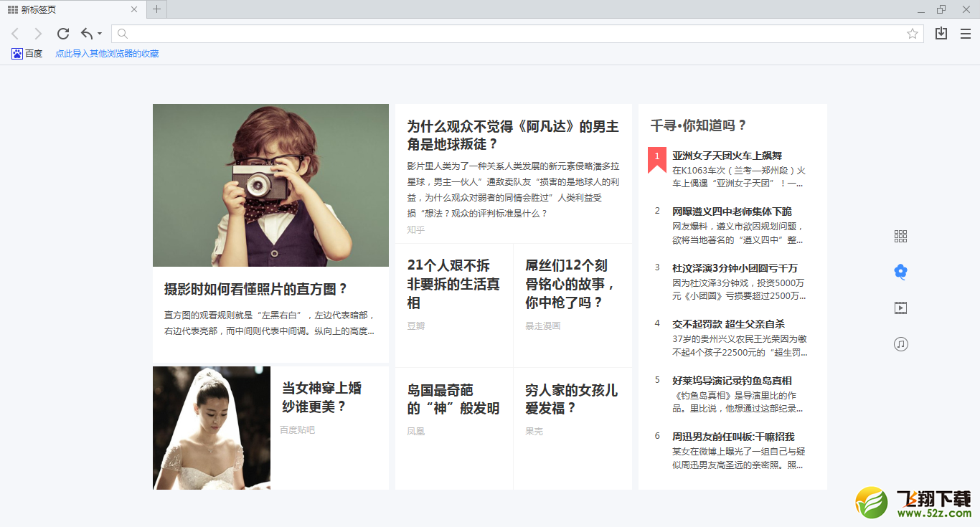The image size is (980, 527).
Task: Click the search magnifier icon in the address bar
Action: [x=122, y=34]
